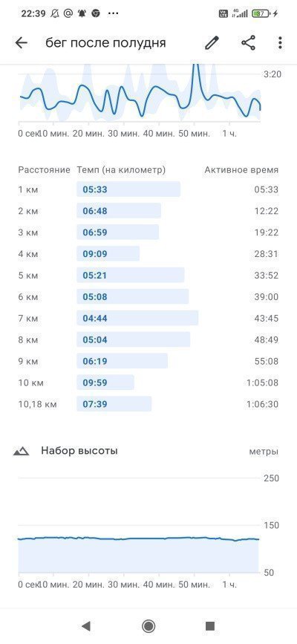Tap the mountain elevation icon
The width and height of the screenshot is (297, 644).
(x=21, y=452)
